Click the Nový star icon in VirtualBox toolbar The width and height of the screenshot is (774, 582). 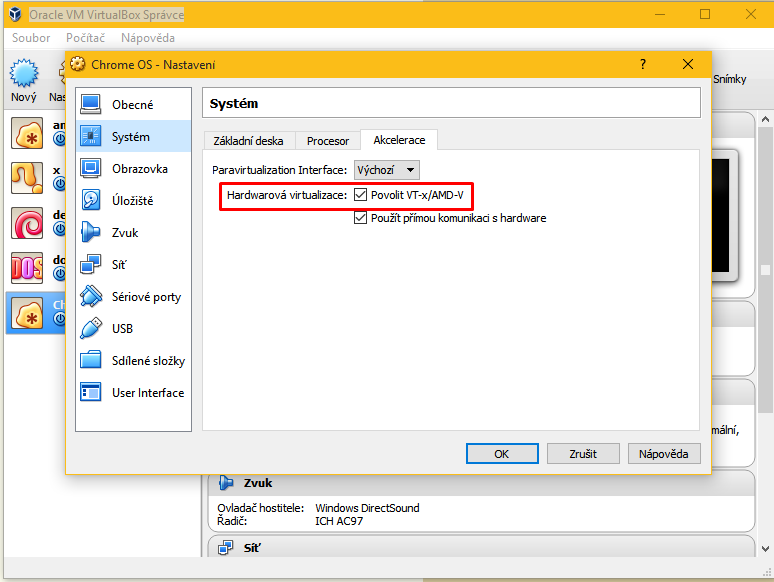pos(23,73)
